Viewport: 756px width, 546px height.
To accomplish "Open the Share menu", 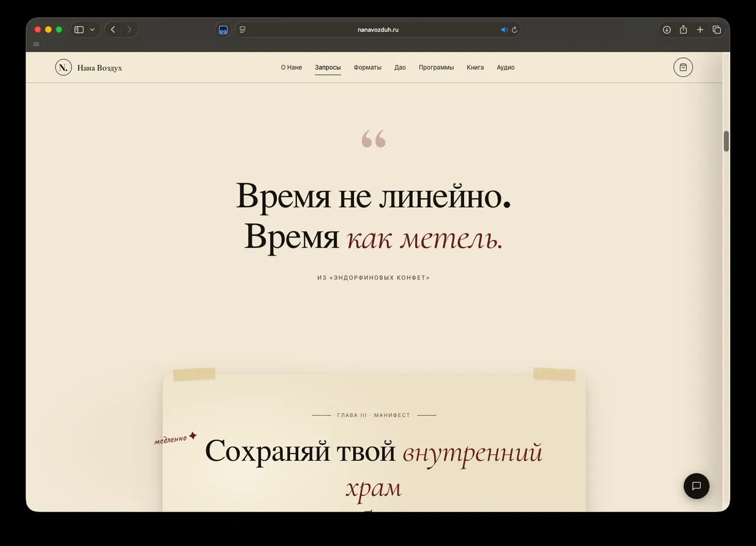I will 683,30.
